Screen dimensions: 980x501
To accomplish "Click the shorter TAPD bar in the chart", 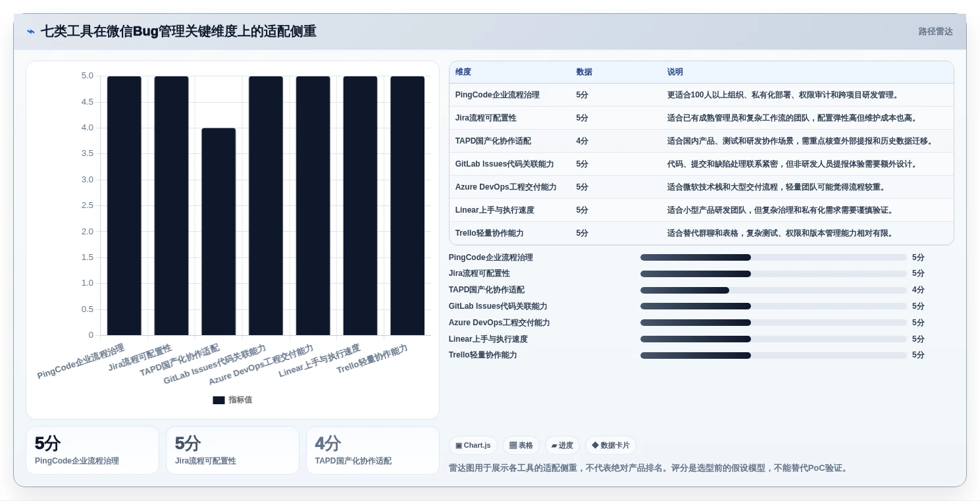I will tap(219, 232).
